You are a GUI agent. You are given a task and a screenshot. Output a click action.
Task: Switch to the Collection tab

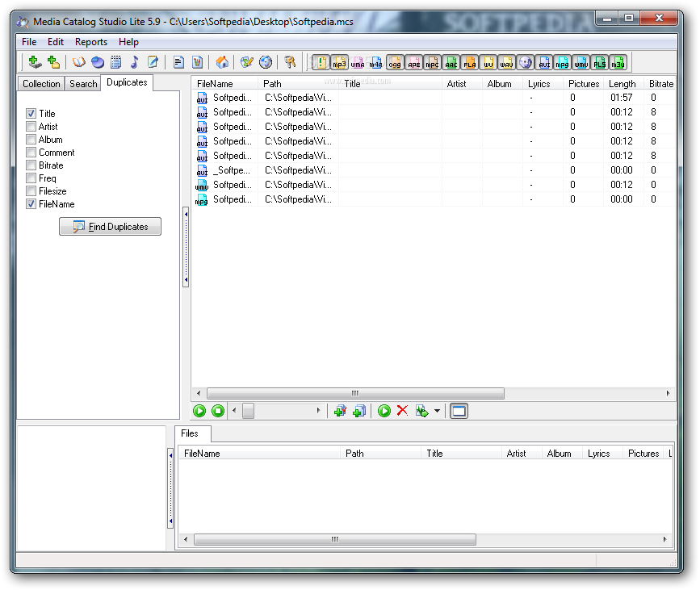coord(41,84)
